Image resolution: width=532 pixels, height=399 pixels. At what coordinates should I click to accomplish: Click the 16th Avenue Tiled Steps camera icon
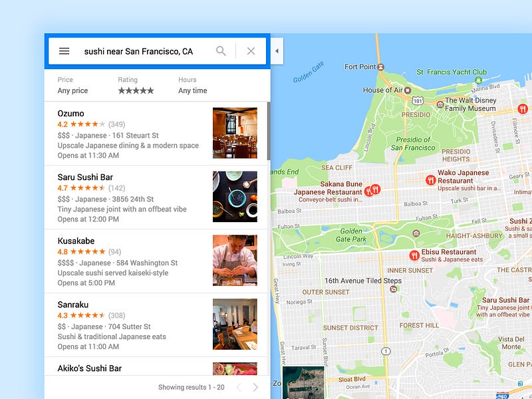[x=394, y=289]
